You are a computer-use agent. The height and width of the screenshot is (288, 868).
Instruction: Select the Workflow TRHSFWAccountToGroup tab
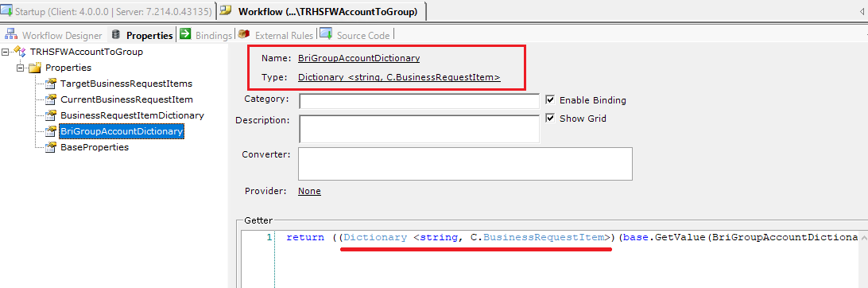[322, 11]
